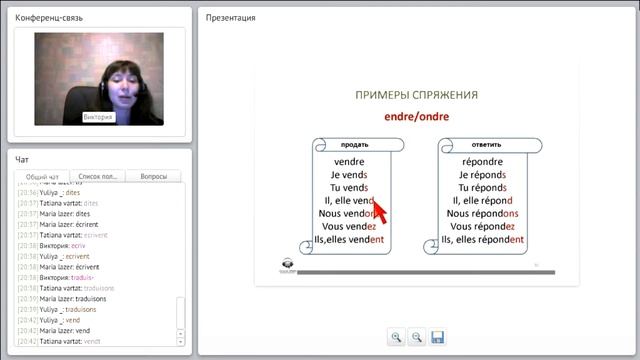Click 'Tu réponds' on the slide
This screenshot has height=360, width=640.
click(482, 188)
